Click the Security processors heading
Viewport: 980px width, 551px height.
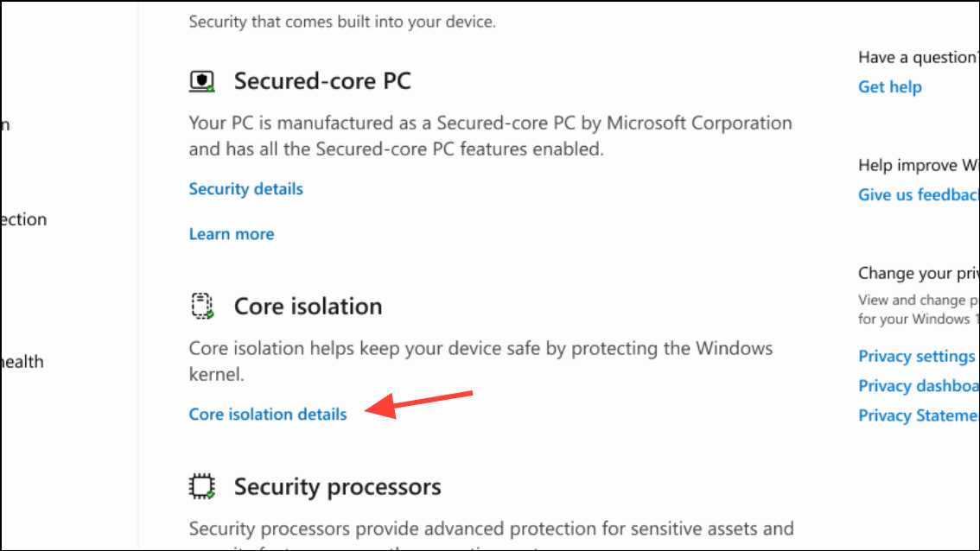click(x=338, y=486)
